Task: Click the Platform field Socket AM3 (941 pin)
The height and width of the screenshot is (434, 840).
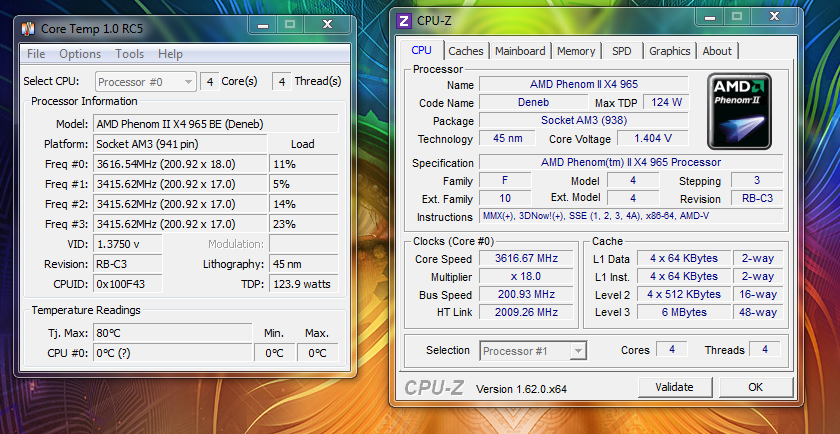Action: click(x=180, y=144)
